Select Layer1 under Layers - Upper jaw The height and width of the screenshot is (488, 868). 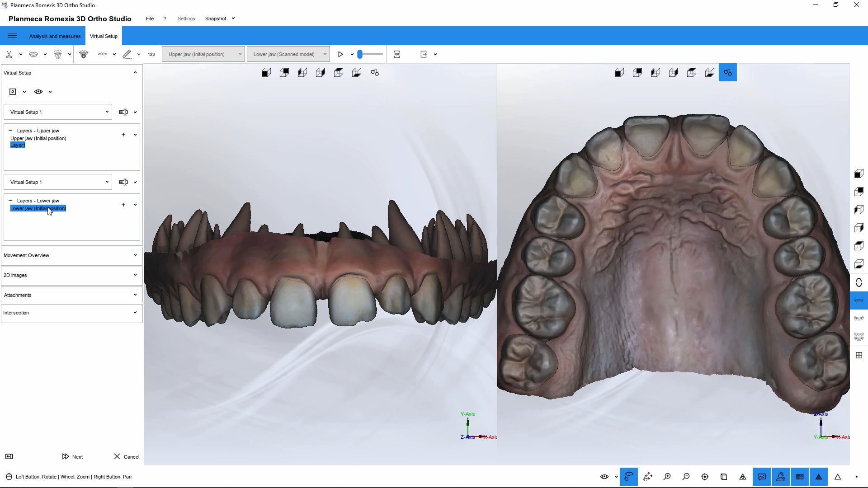18,145
